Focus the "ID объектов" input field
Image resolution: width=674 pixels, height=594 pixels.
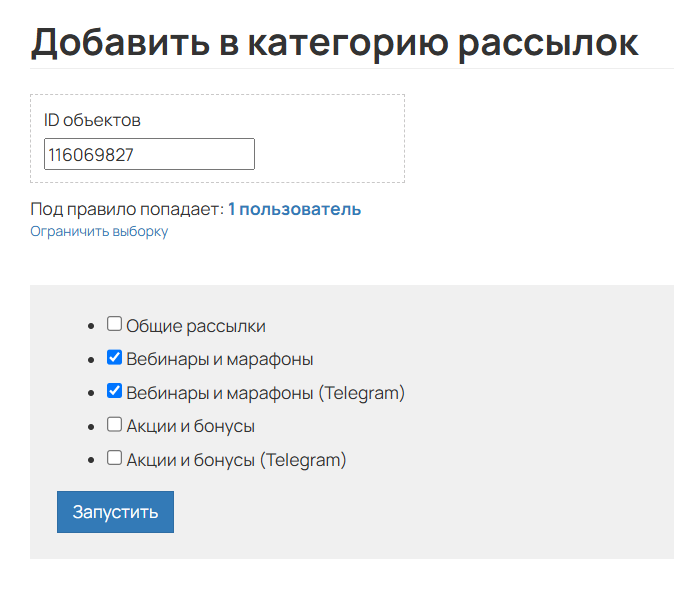click(149, 154)
